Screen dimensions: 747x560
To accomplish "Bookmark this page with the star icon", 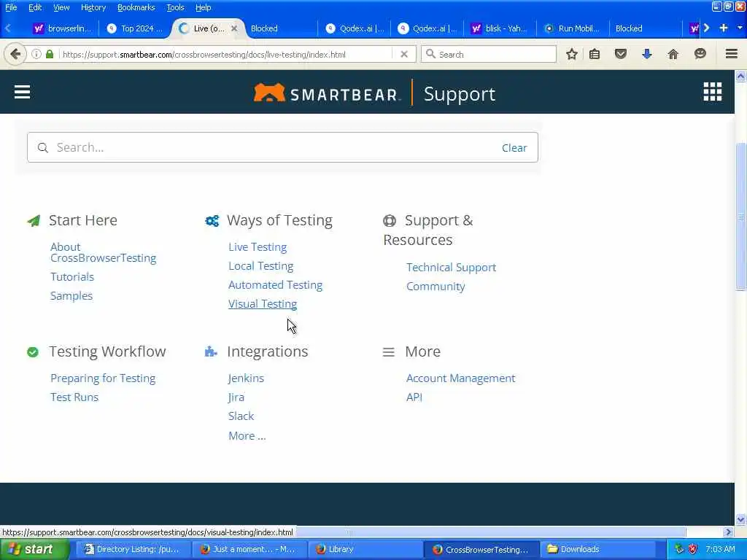I will 572,54.
